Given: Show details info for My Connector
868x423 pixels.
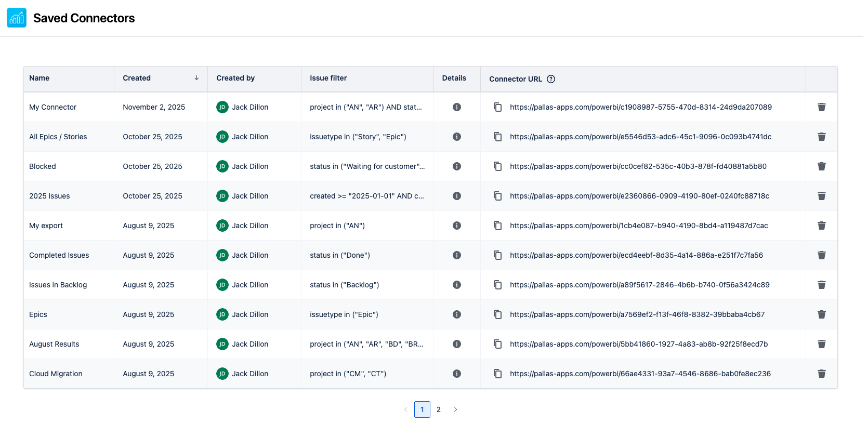Looking at the screenshot, I should (x=457, y=107).
